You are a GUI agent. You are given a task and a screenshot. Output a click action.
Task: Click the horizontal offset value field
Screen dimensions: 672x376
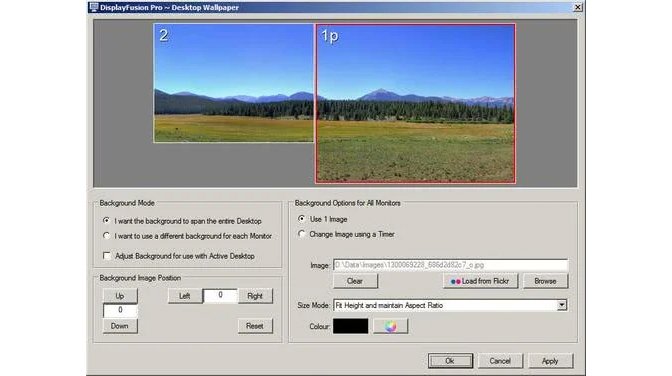tap(220, 295)
